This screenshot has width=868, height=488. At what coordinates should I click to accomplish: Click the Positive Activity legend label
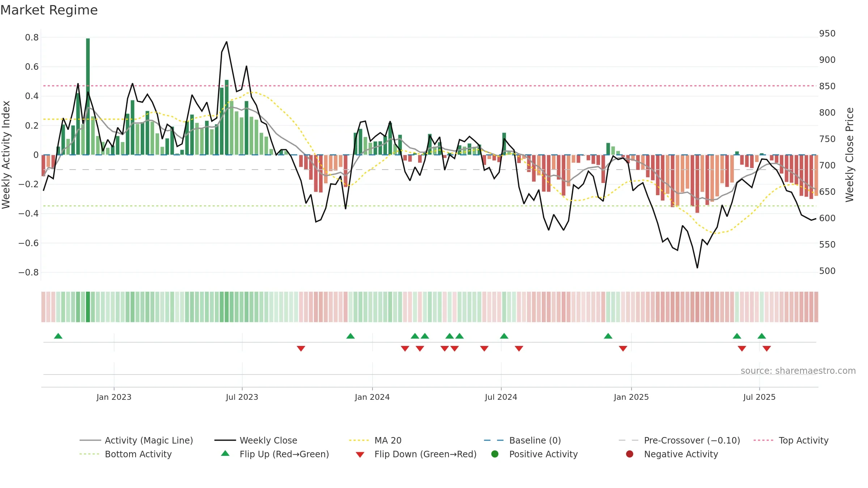coord(543,454)
